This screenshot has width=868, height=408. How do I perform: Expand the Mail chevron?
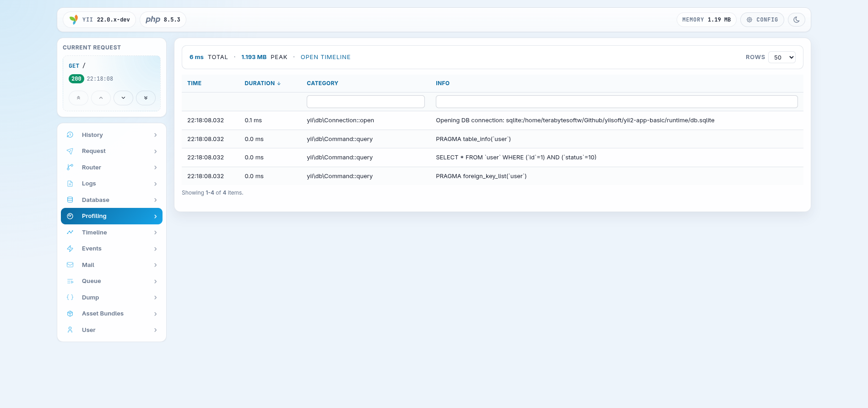click(x=156, y=265)
